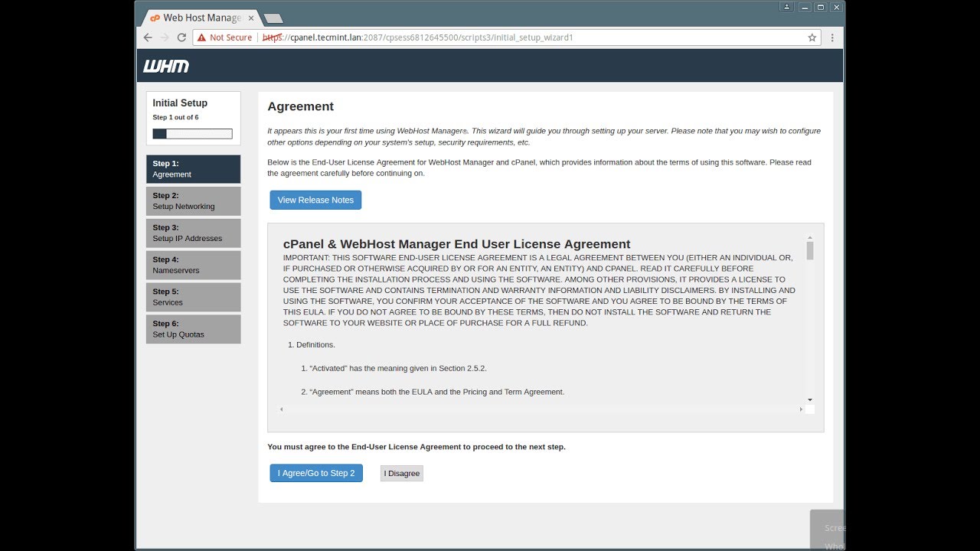Click the license horizontal scroll right arrow

click(801, 409)
